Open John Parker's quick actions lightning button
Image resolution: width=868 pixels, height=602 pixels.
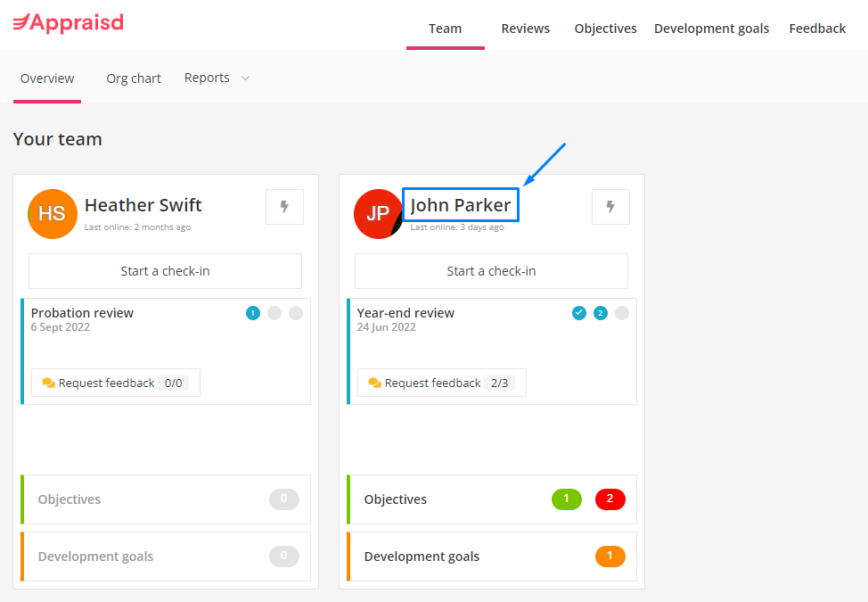point(610,207)
